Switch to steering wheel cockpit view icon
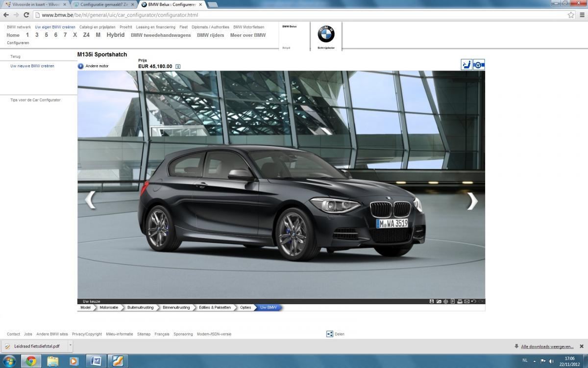 click(x=479, y=64)
